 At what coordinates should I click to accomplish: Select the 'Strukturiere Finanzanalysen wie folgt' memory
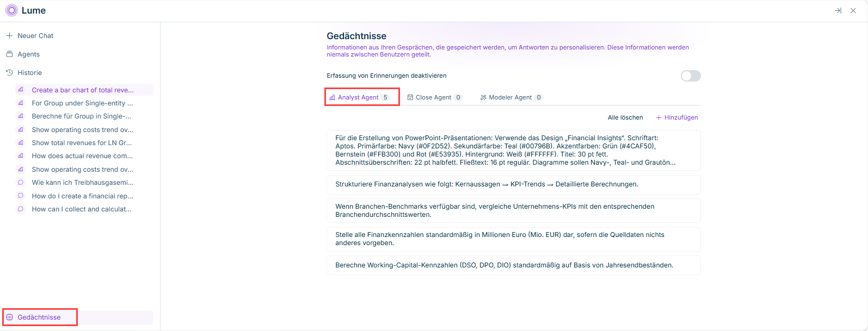[x=513, y=185]
